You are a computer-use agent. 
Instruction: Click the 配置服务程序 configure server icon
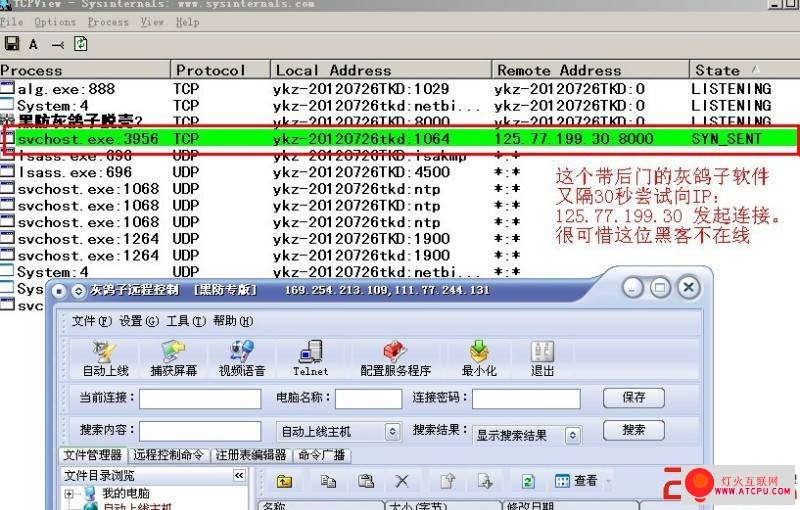click(395, 359)
